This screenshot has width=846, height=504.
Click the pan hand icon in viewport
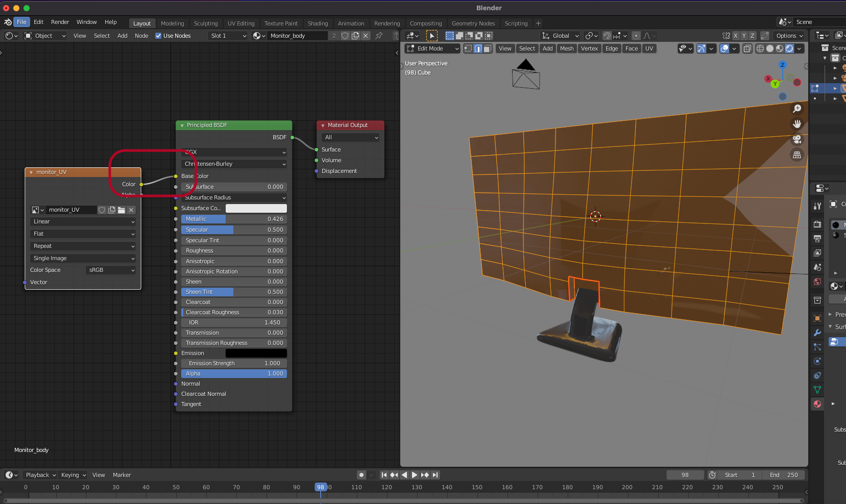[797, 124]
